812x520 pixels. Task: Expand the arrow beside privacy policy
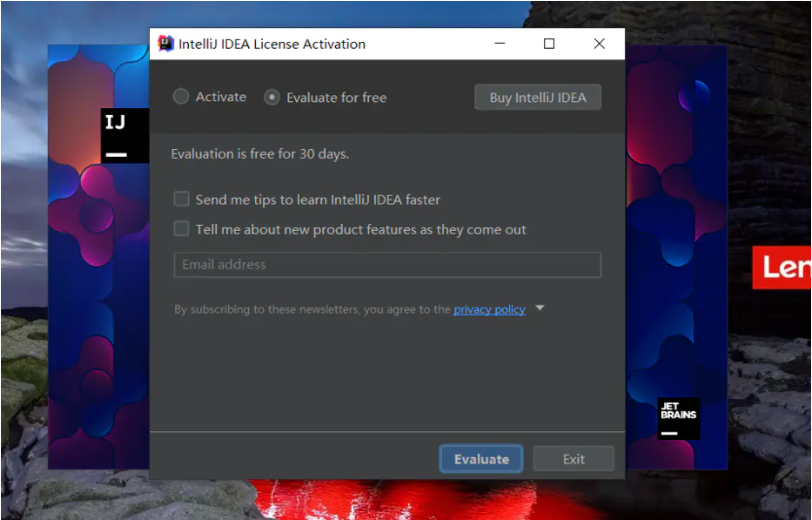point(539,308)
